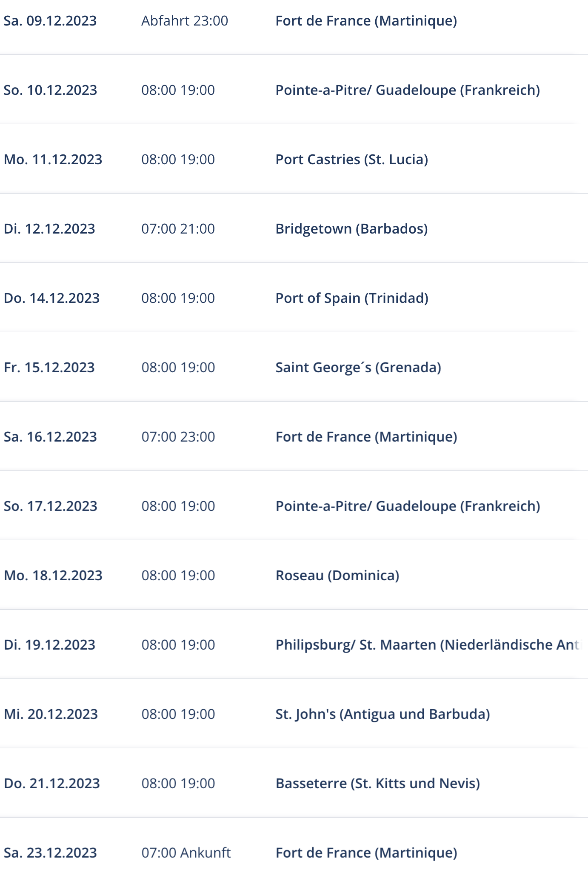Select the Mo. 11.12.2023 date

coord(53,160)
